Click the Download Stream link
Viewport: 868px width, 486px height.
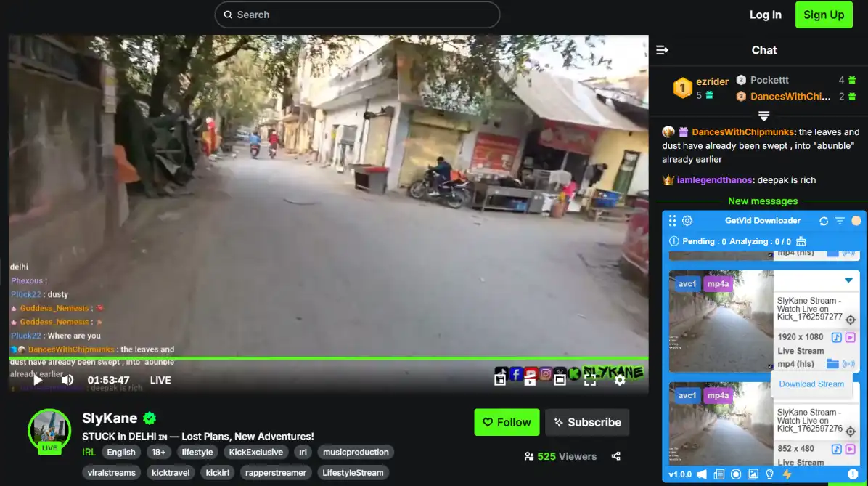click(x=811, y=384)
